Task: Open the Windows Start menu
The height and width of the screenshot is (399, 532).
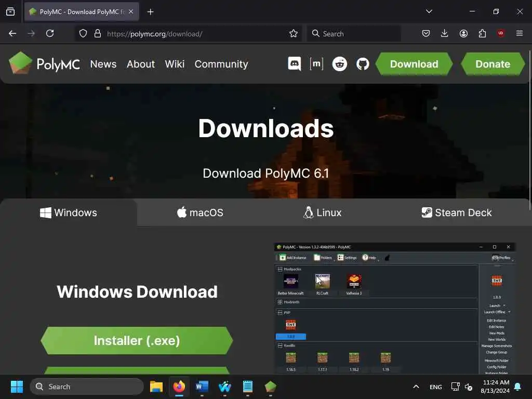Action: tap(17, 387)
